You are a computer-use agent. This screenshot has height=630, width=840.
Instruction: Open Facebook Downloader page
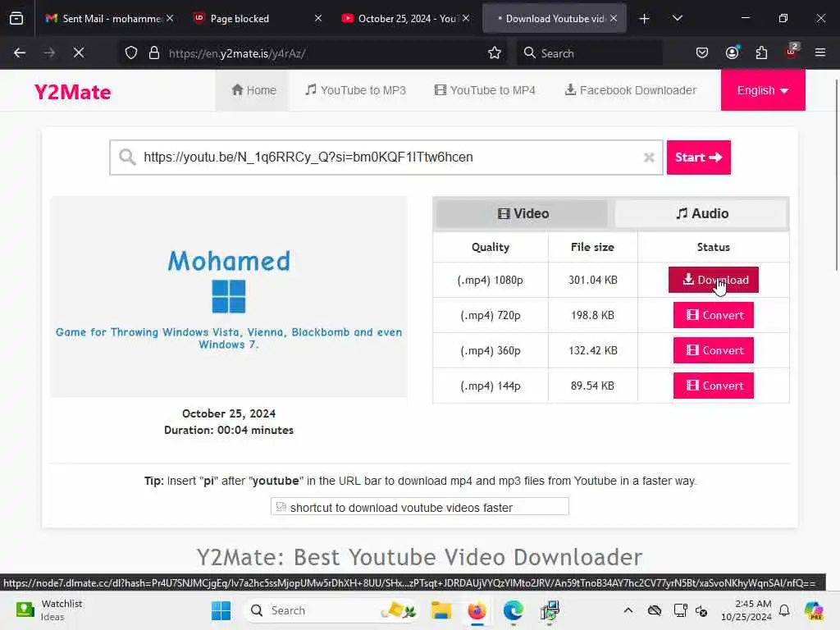tap(631, 90)
